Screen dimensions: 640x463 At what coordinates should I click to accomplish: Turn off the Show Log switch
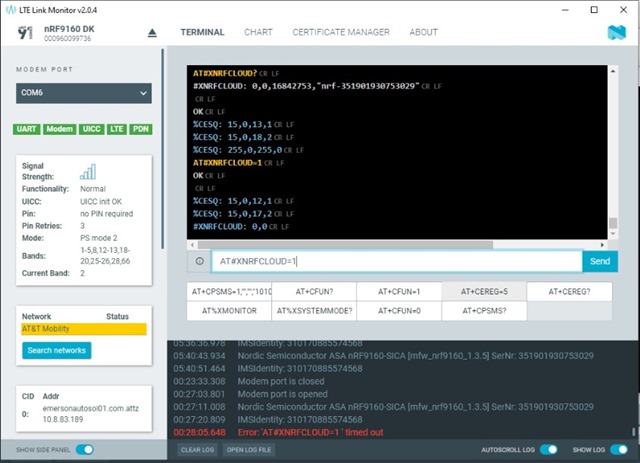click(618, 450)
